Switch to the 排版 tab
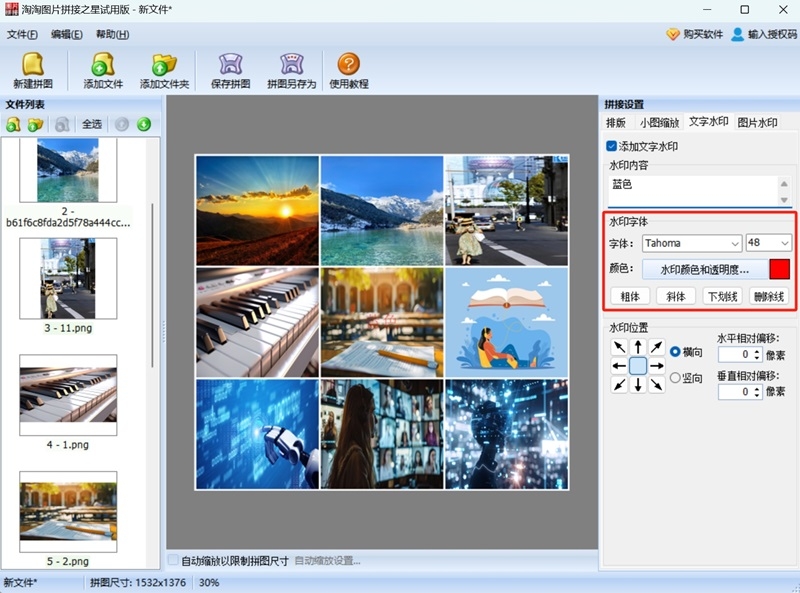 tap(616, 122)
